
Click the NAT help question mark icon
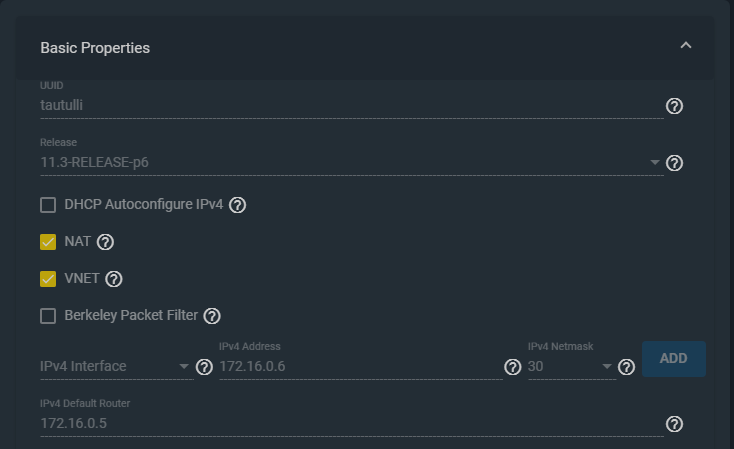pyautogui.click(x=105, y=242)
